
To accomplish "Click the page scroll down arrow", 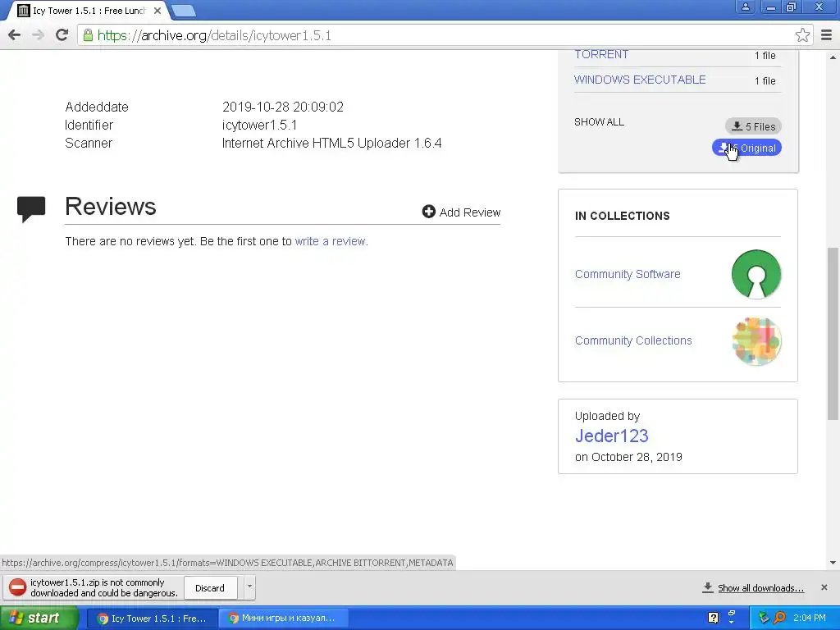I will click(x=833, y=563).
